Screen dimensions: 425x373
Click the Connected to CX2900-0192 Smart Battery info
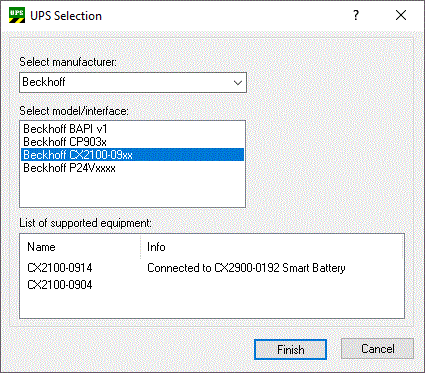pos(246,268)
